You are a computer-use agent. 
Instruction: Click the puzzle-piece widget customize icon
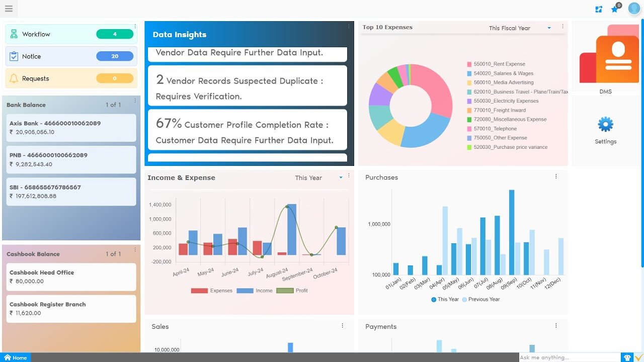click(599, 10)
